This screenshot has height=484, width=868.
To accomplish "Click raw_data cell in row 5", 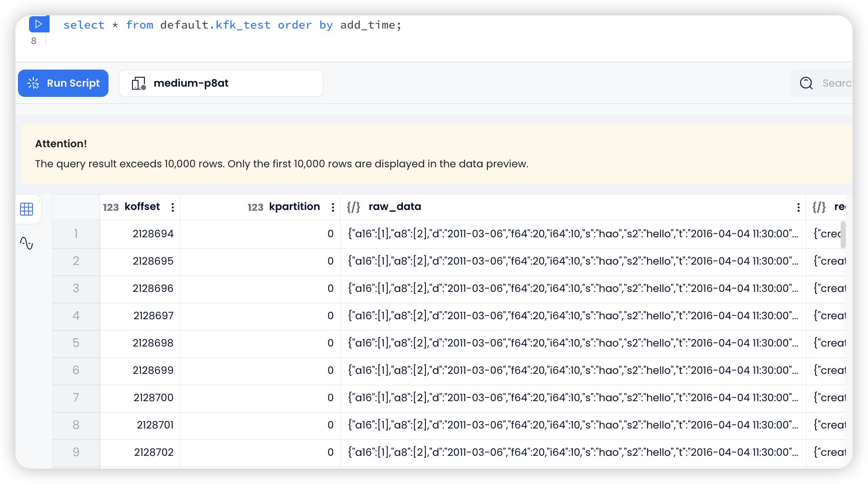I will [572, 343].
